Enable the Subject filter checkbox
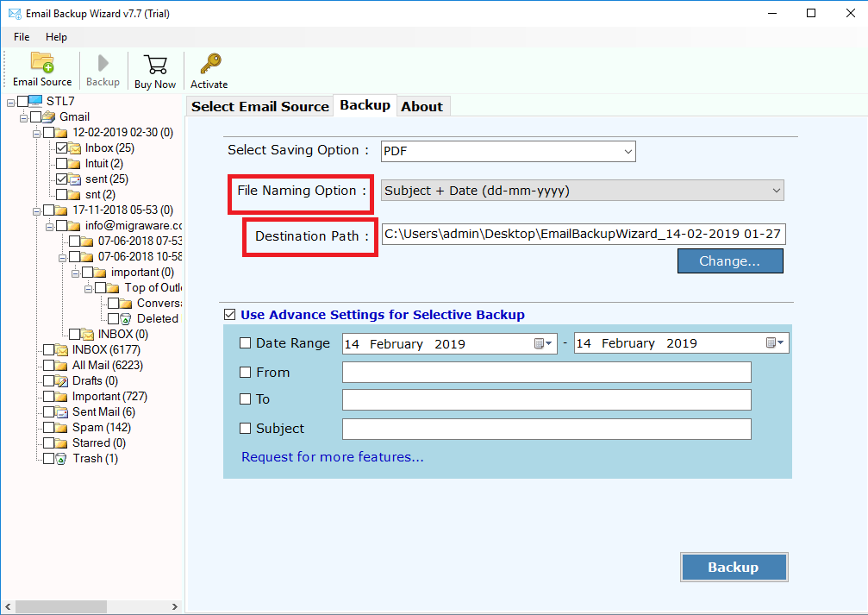Viewport: 868px width, 615px height. coord(246,429)
